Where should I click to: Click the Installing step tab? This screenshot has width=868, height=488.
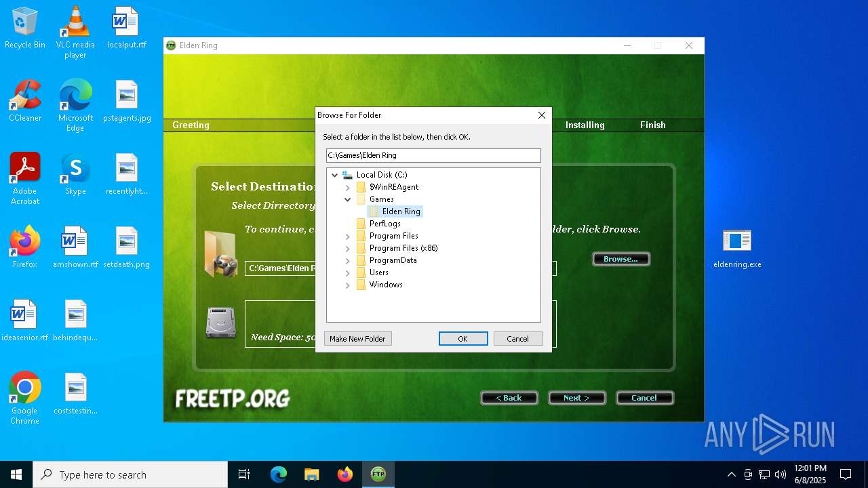(x=585, y=125)
